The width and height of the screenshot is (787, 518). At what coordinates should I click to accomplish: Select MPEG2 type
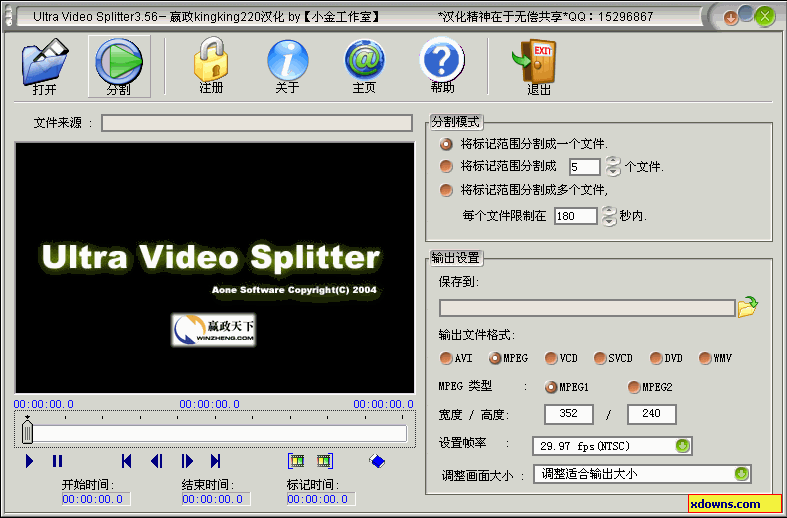[x=633, y=387]
